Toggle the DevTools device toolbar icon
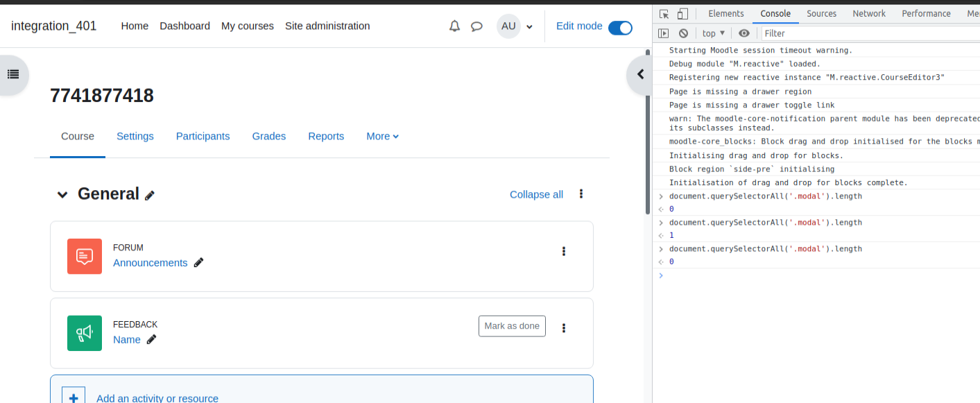The height and width of the screenshot is (403, 980). [682, 14]
